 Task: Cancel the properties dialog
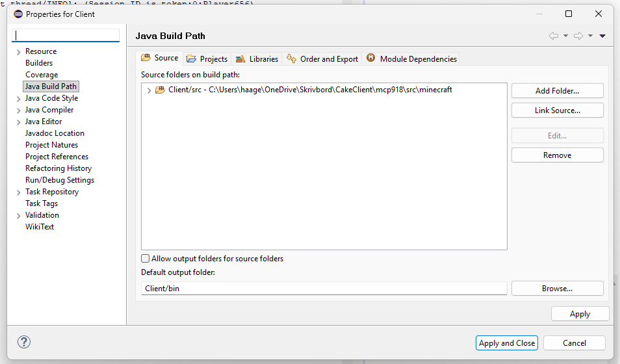(x=574, y=343)
